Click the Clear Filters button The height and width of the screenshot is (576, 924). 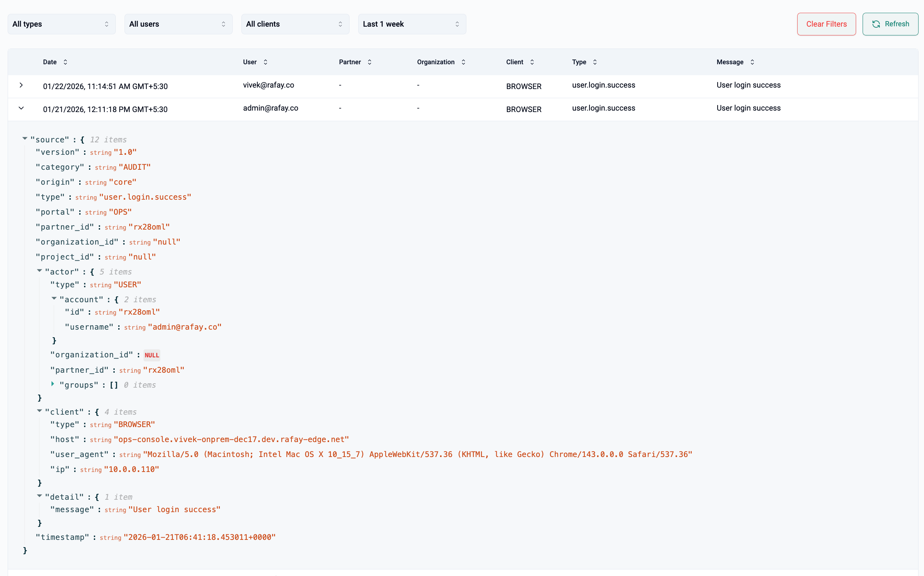[826, 24]
